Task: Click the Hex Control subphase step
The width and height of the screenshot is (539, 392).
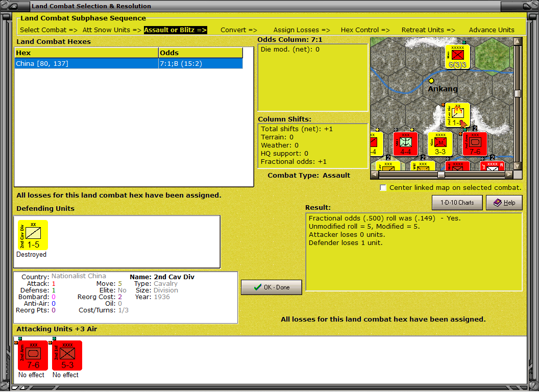Action: click(x=365, y=30)
